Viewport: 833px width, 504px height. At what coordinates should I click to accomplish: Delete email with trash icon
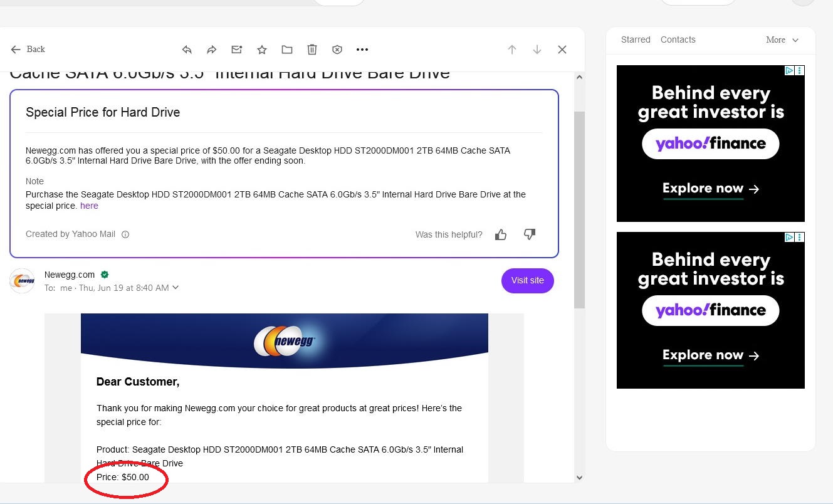312,50
